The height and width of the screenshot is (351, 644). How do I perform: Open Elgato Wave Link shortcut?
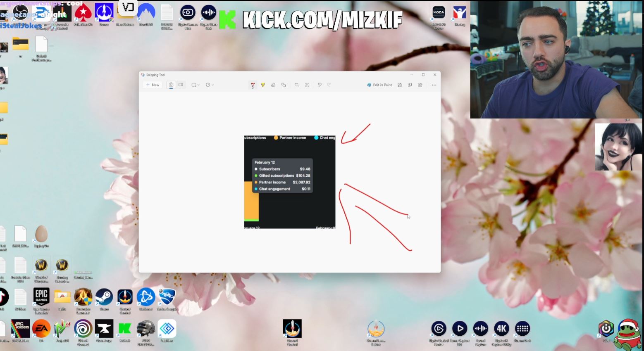coord(209,17)
